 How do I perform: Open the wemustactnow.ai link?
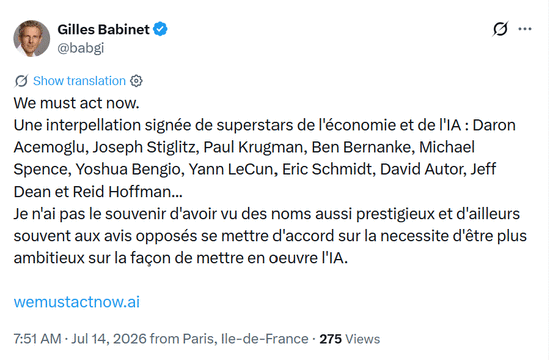[x=76, y=302]
